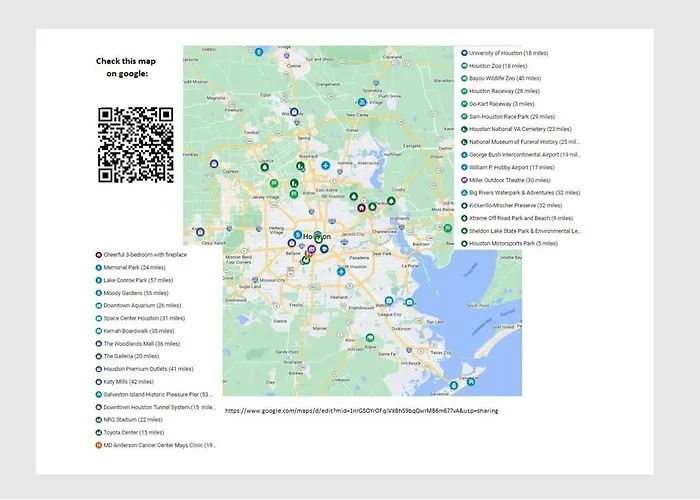Select 'William P. Hobby Airport (17 miles)' entry
The image size is (700, 500).
pyautogui.click(x=512, y=167)
